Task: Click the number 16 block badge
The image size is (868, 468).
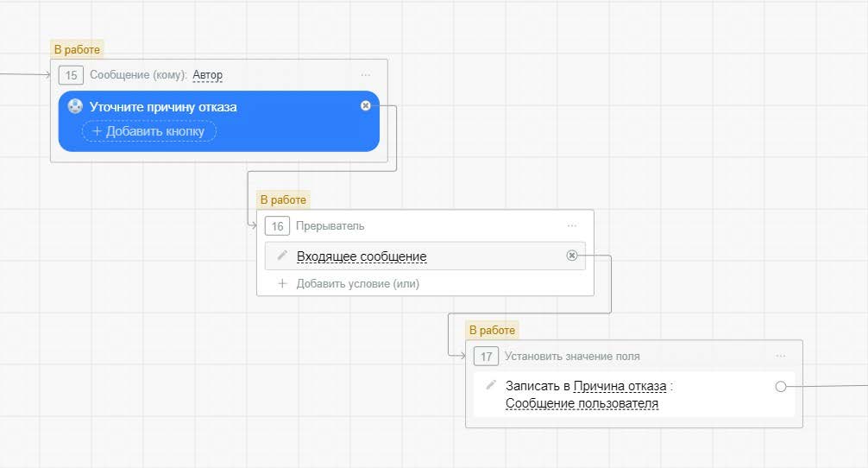Action: pyautogui.click(x=277, y=226)
